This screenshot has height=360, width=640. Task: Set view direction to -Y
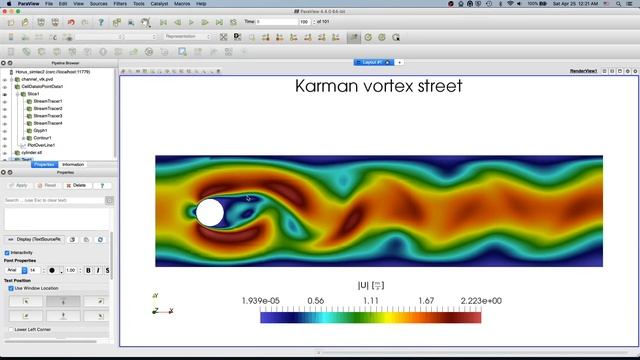point(308,37)
